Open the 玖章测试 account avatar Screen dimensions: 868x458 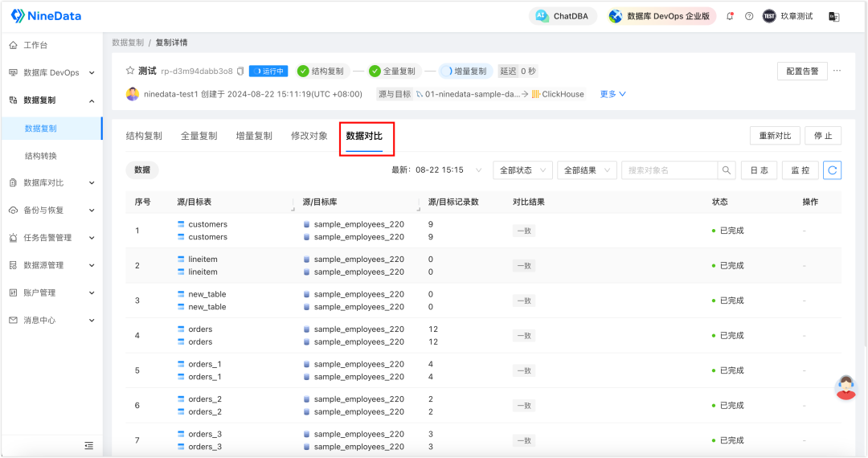pos(769,16)
